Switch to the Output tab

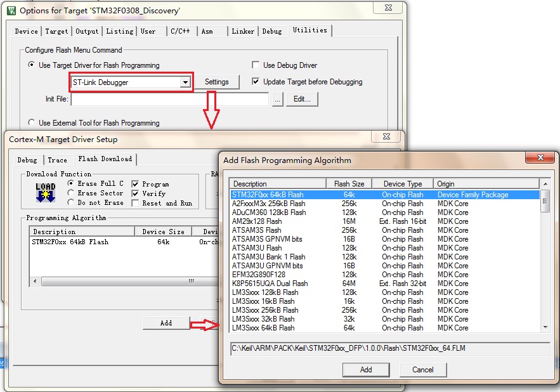(x=87, y=32)
